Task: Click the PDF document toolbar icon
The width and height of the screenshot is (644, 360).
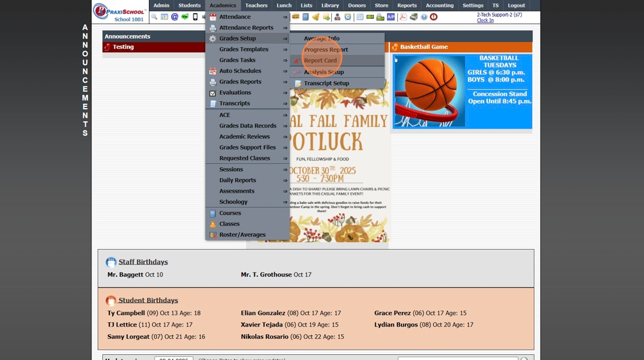Action: [x=403, y=17]
